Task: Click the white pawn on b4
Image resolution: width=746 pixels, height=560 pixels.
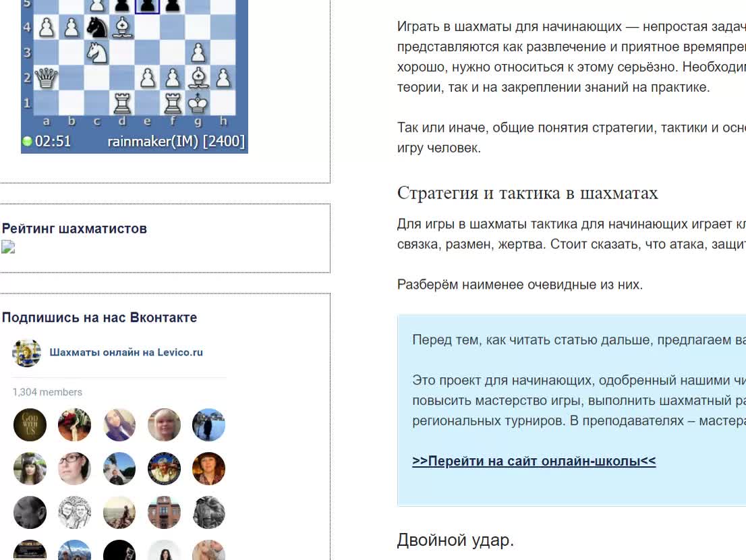Action: tap(71, 28)
